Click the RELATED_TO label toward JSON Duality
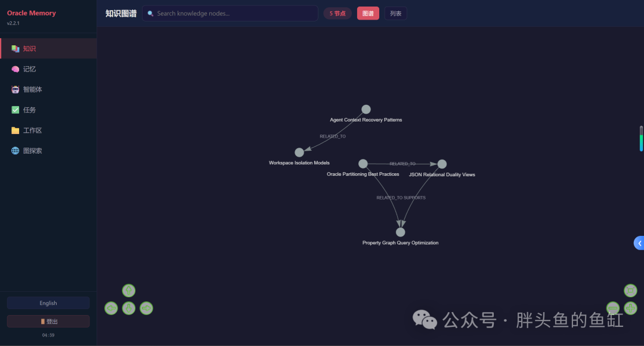Screen dimensions: 644x346 (x=402, y=164)
